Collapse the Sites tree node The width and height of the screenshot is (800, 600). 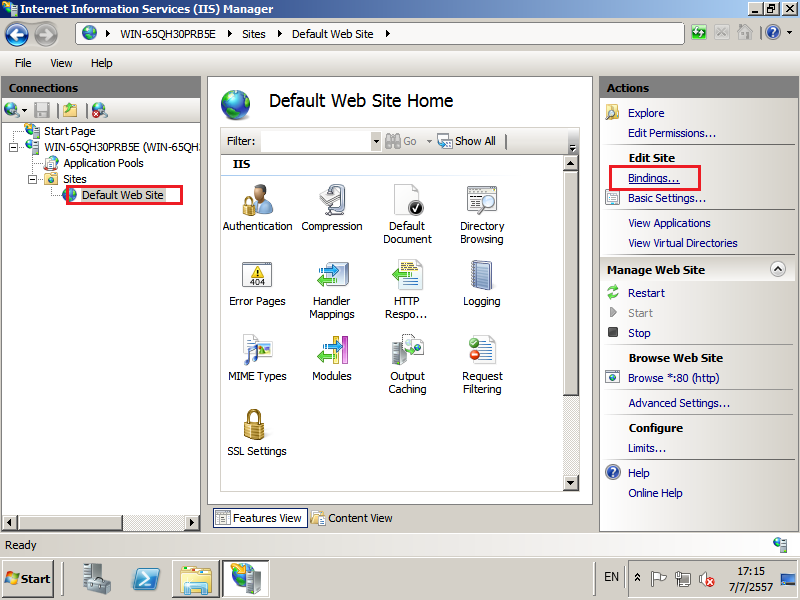33,179
